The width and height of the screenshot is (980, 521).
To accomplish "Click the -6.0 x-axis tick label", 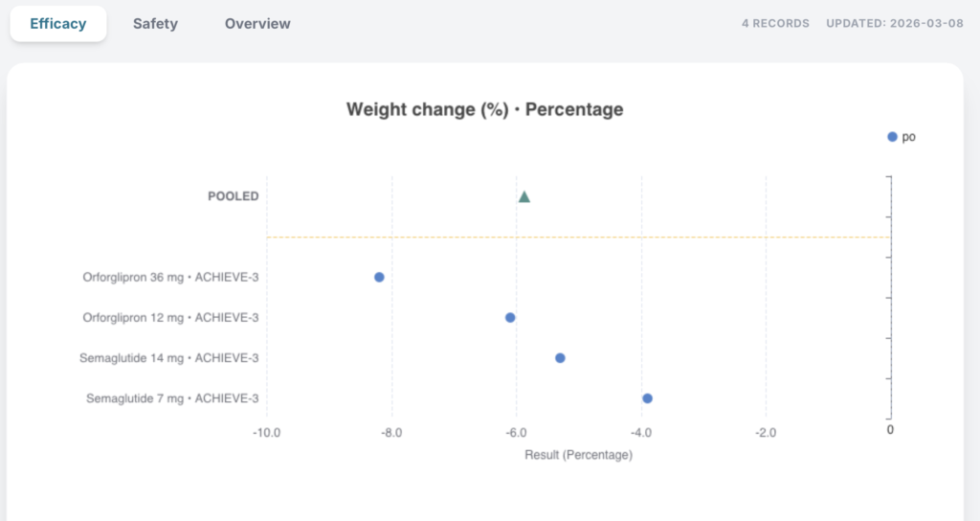I will click(516, 433).
